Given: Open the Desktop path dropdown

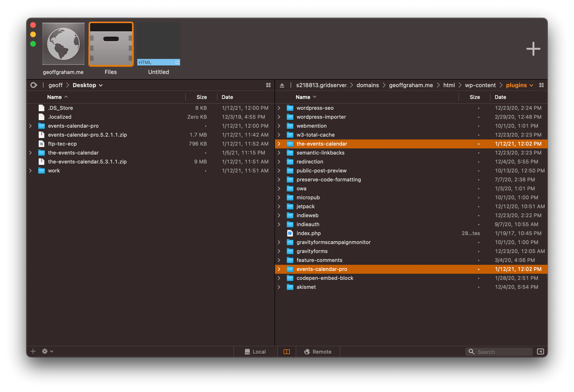Looking at the screenshot, I should pyautogui.click(x=87, y=85).
